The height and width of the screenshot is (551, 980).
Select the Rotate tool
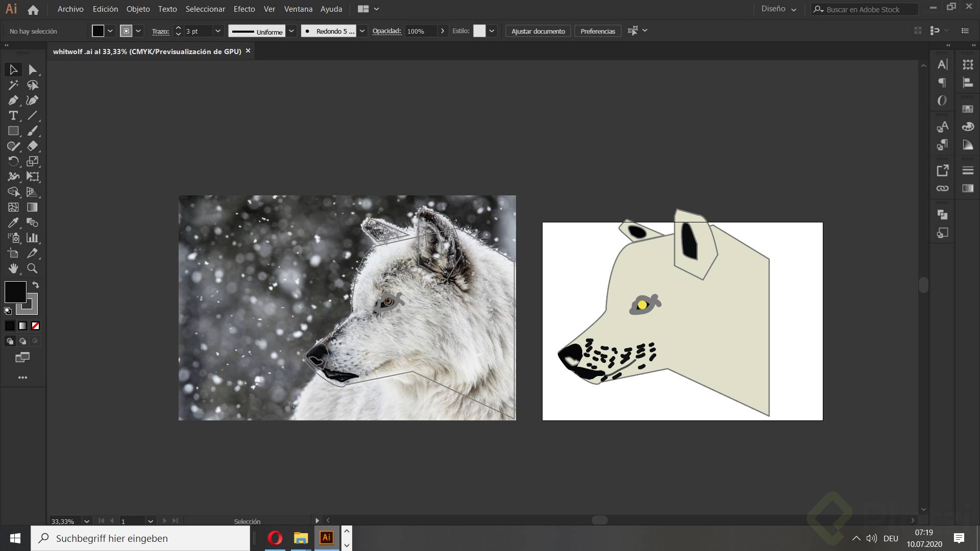pos(13,161)
